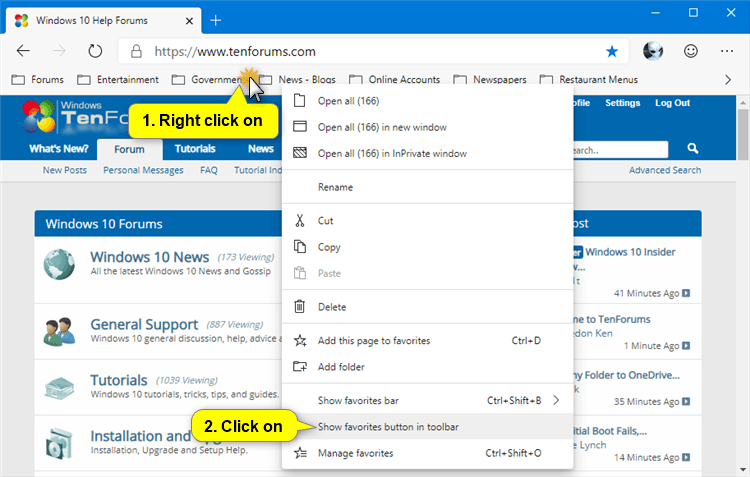This screenshot has width=750, height=477.
Task: Open the Government favorites folder
Action: [x=208, y=79]
